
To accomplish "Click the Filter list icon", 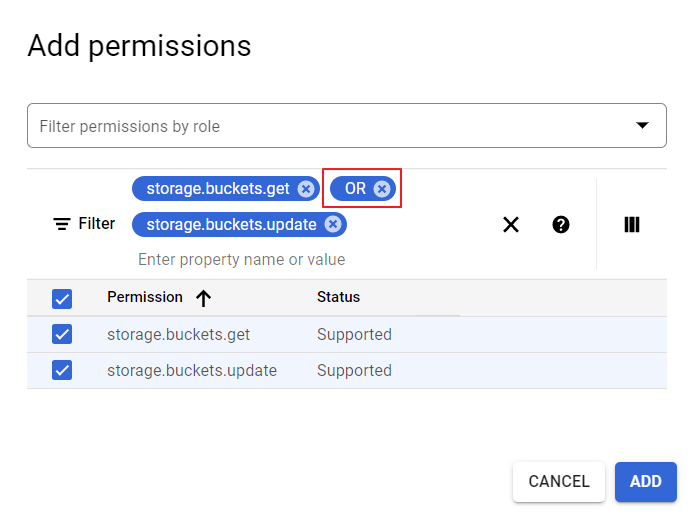I will tap(62, 224).
